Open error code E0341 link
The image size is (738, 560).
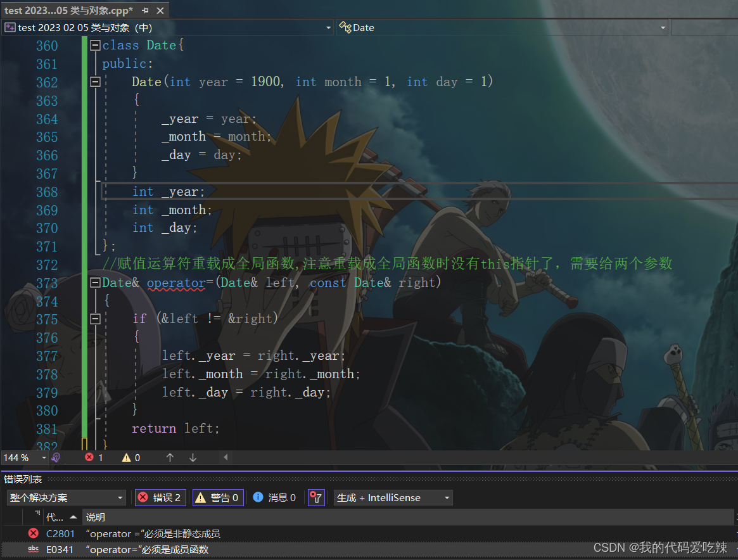pos(60,550)
